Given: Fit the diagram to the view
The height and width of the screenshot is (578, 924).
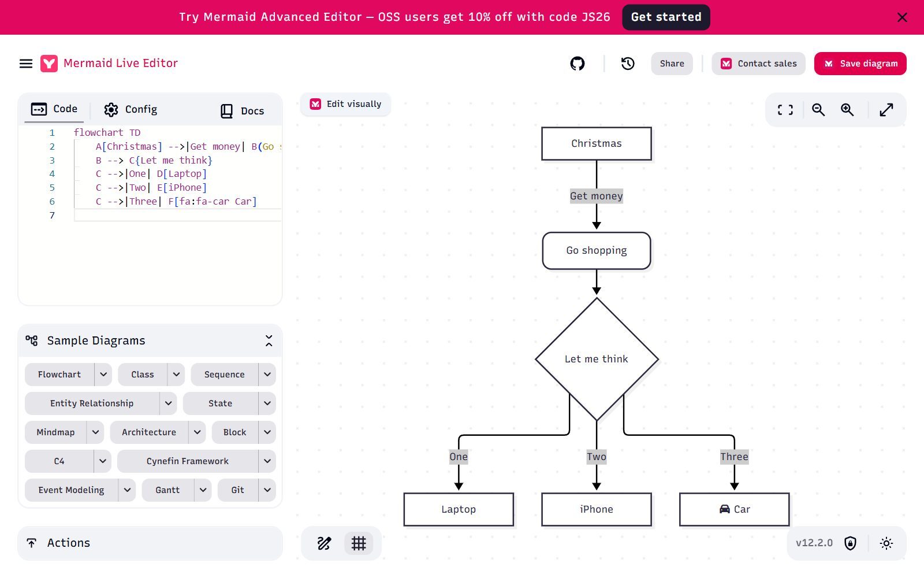Looking at the screenshot, I should click(785, 110).
